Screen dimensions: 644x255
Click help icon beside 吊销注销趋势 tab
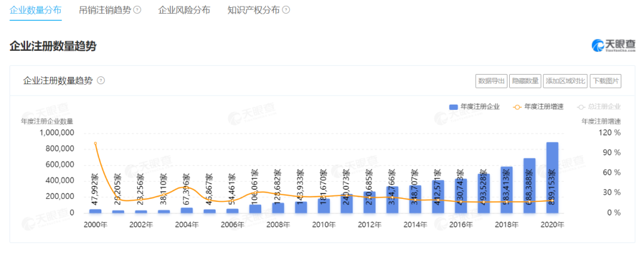[x=137, y=10]
